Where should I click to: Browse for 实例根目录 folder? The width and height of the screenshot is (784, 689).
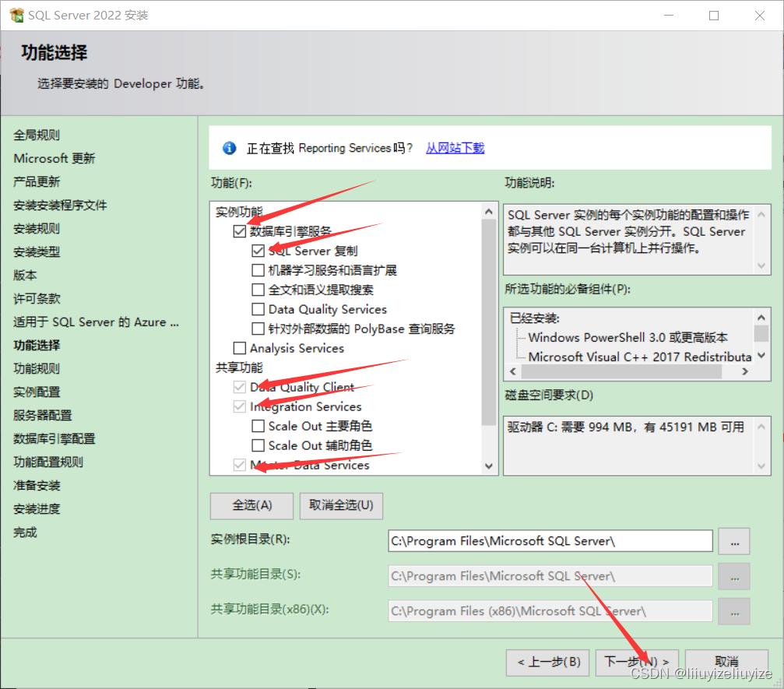tap(734, 542)
